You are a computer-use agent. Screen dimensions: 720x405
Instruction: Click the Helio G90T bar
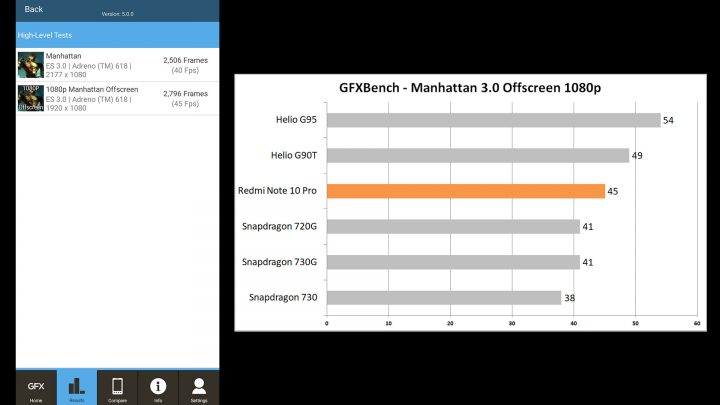(478, 156)
